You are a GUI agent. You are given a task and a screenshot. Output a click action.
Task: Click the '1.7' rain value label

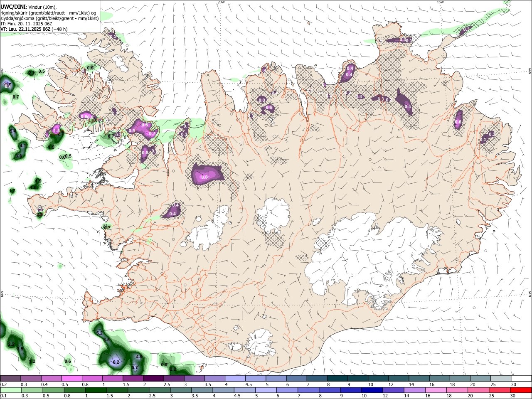pos(12,191)
